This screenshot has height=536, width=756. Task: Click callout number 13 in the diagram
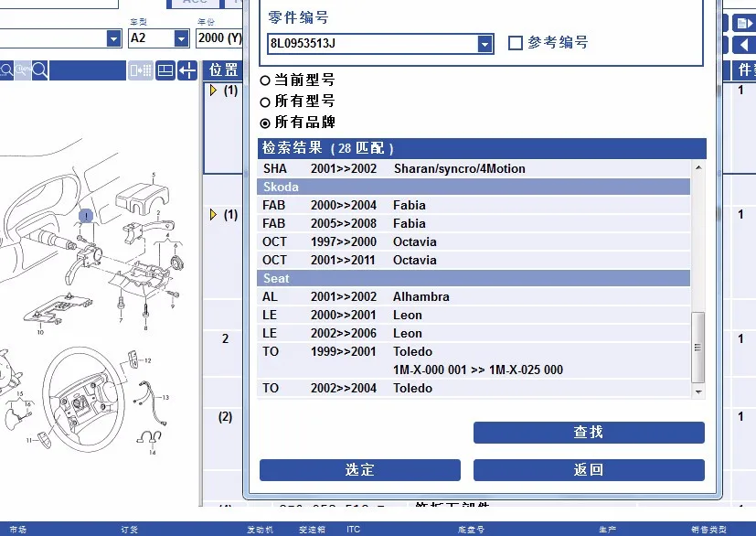tap(165, 398)
